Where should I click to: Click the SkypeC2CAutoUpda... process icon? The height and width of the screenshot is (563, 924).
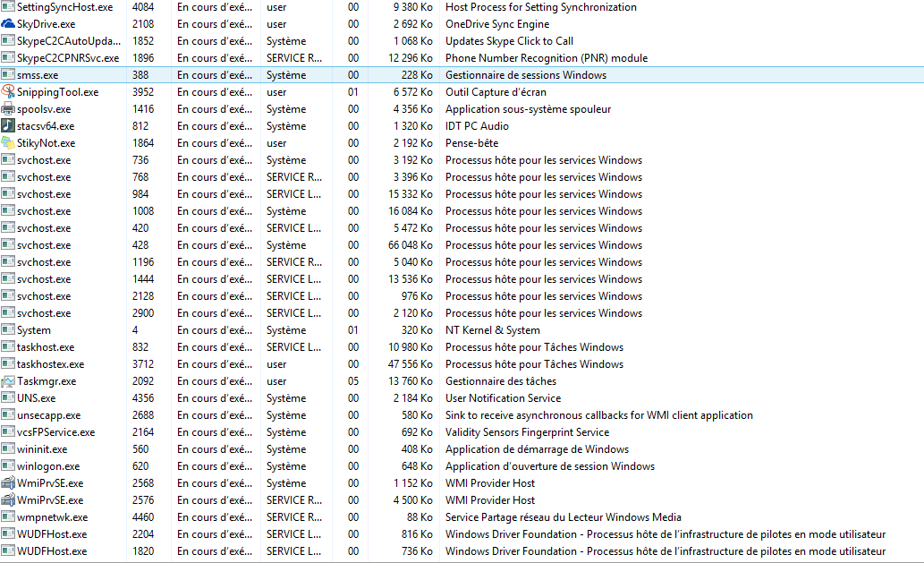8,40
